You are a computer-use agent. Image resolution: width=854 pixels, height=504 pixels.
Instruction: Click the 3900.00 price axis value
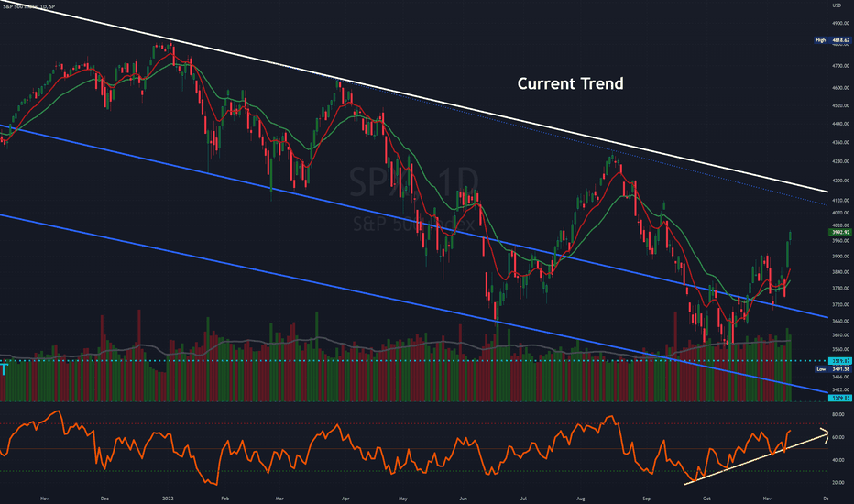[x=840, y=256]
